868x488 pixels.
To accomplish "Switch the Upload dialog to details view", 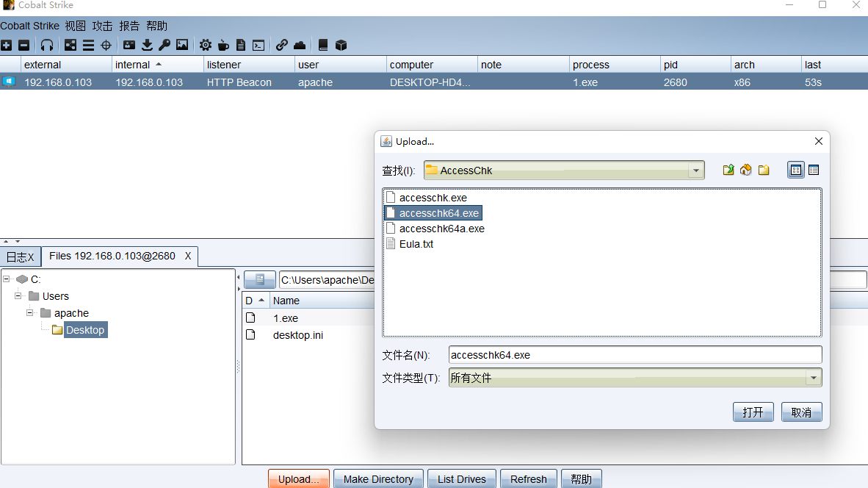I will [814, 170].
